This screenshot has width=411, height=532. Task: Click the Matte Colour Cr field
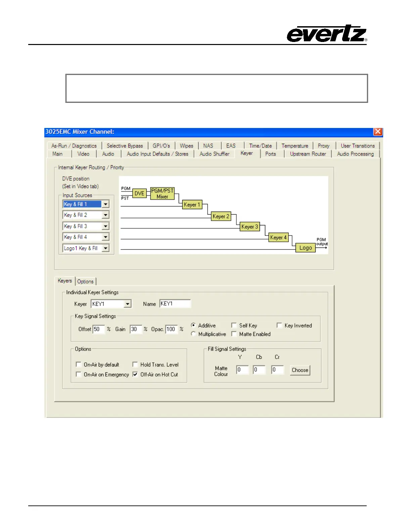click(x=277, y=370)
